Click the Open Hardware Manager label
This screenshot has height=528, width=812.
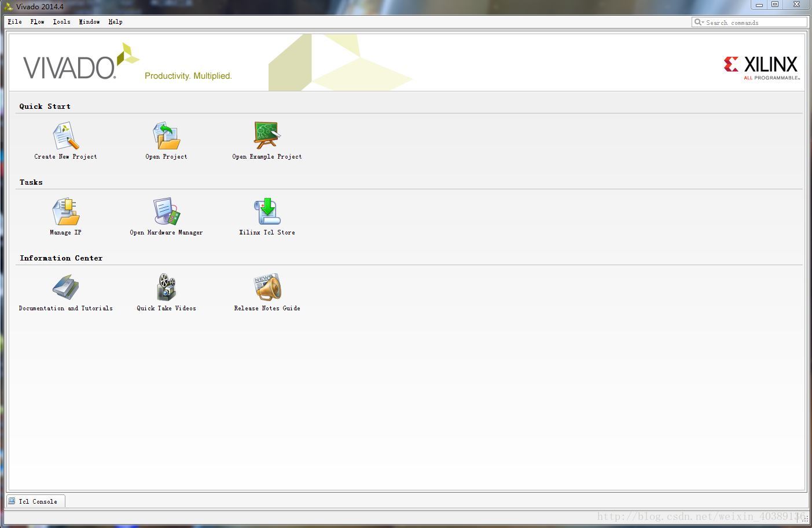[x=166, y=233]
